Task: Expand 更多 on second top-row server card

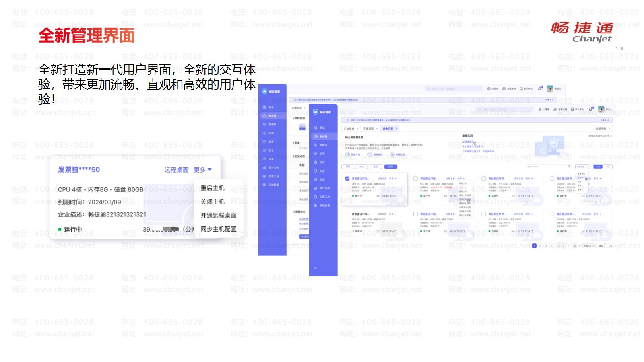Action: coord(461,179)
